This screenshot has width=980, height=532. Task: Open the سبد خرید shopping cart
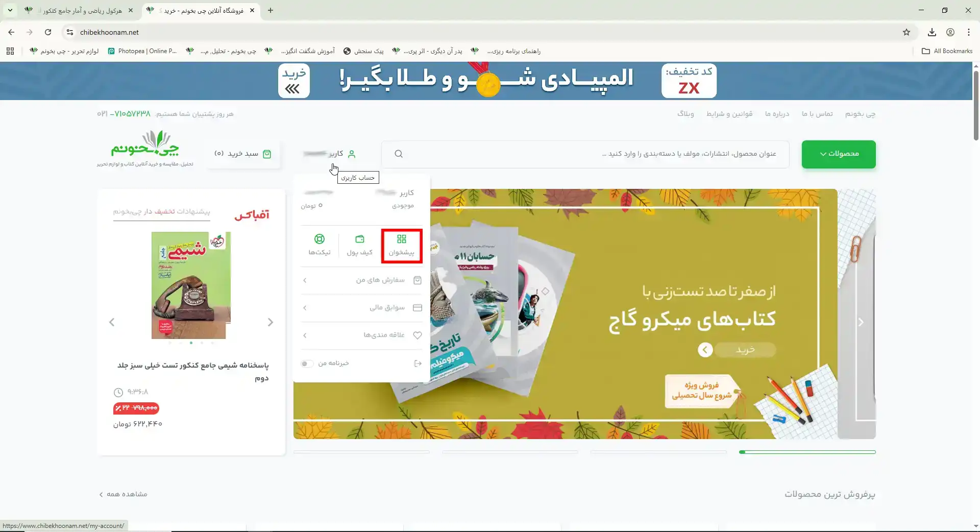243,154
